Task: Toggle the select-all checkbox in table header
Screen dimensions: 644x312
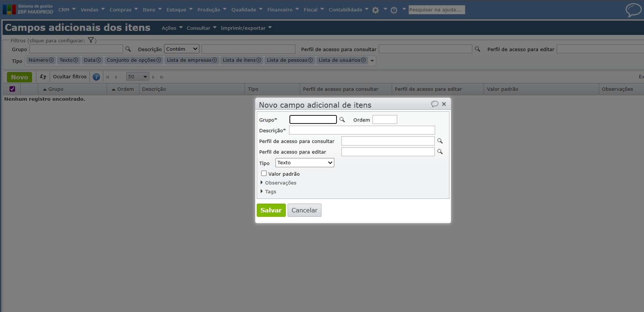Action: coord(13,89)
